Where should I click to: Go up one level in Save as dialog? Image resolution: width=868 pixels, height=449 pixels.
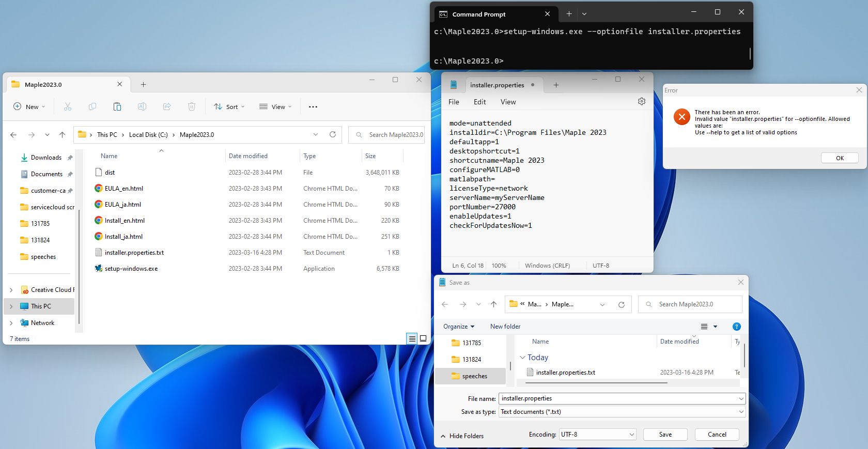[x=494, y=304]
